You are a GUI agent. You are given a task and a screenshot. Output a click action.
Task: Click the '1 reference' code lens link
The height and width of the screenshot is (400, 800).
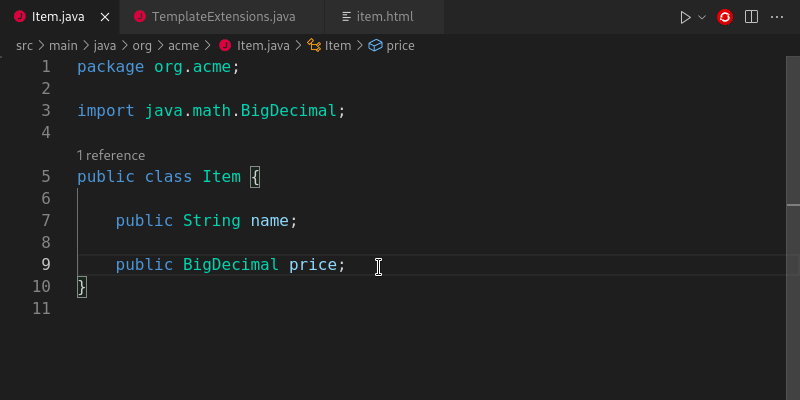[x=111, y=155]
